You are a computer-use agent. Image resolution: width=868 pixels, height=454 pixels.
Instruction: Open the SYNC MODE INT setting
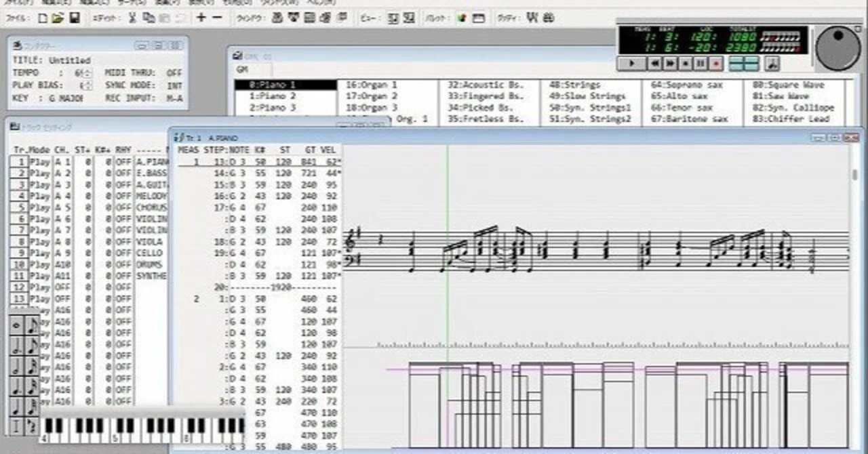click(x=174, y=85)
